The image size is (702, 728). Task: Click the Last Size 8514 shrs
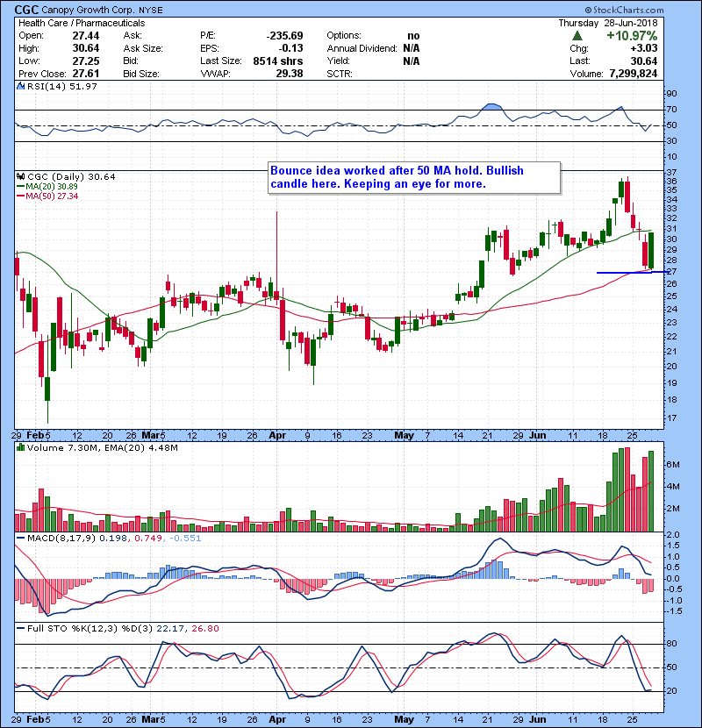(278, 61)
